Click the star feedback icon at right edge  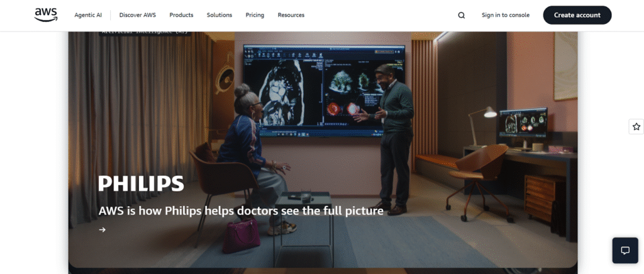(636, 127)
